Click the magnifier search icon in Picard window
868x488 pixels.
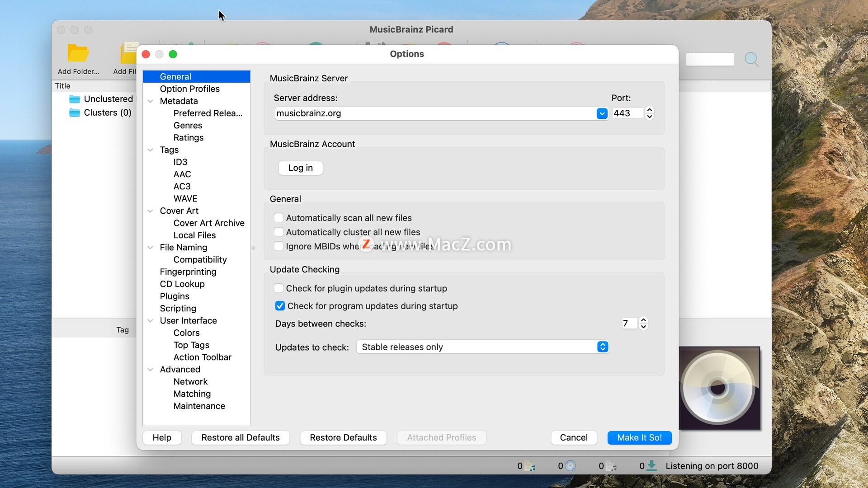coord(752,59)
